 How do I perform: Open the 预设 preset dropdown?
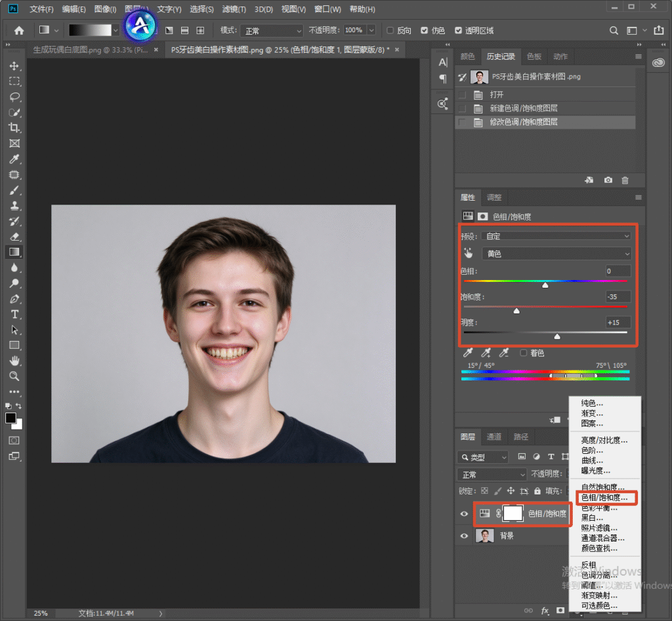click(556, 236)
